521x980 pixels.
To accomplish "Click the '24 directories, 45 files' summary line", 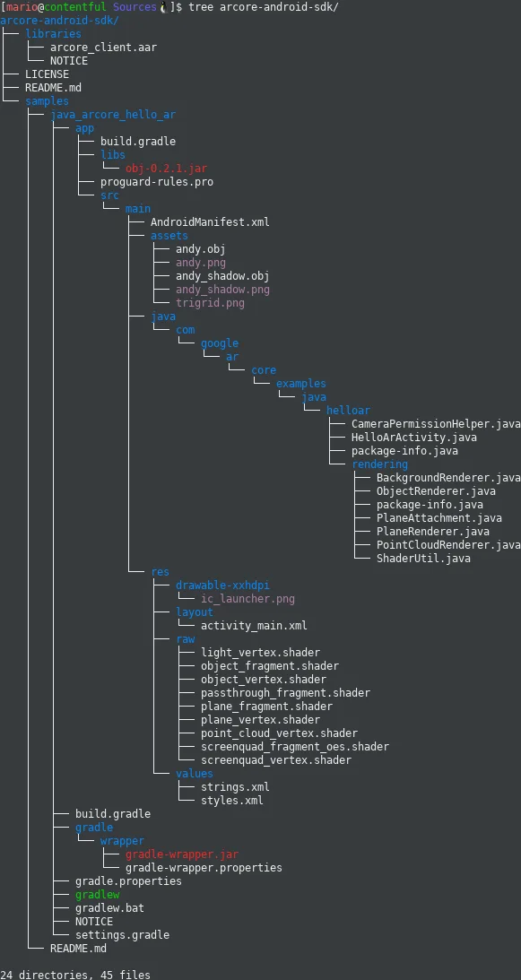I will pyautogui.click(x=75, y=976).
